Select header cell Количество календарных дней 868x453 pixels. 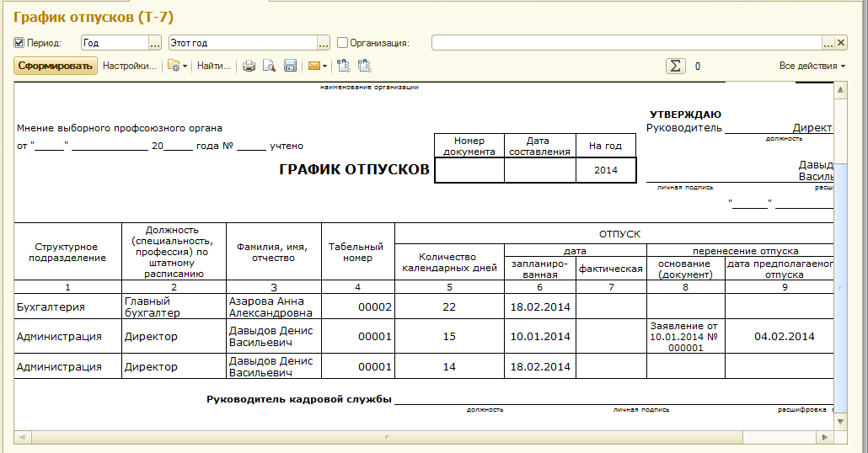click(449, 262)
